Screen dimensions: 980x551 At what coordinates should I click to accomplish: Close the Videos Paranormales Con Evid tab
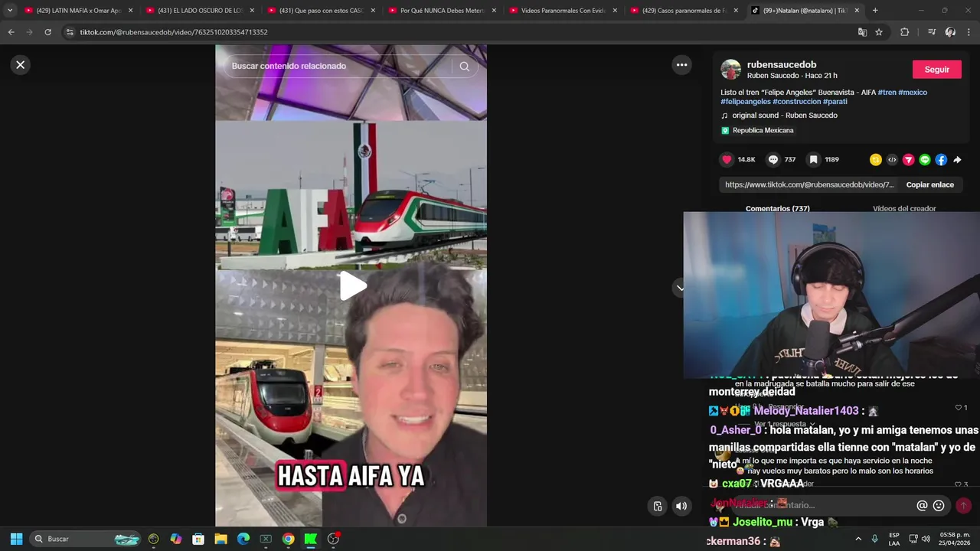click(x=615, y=11)
